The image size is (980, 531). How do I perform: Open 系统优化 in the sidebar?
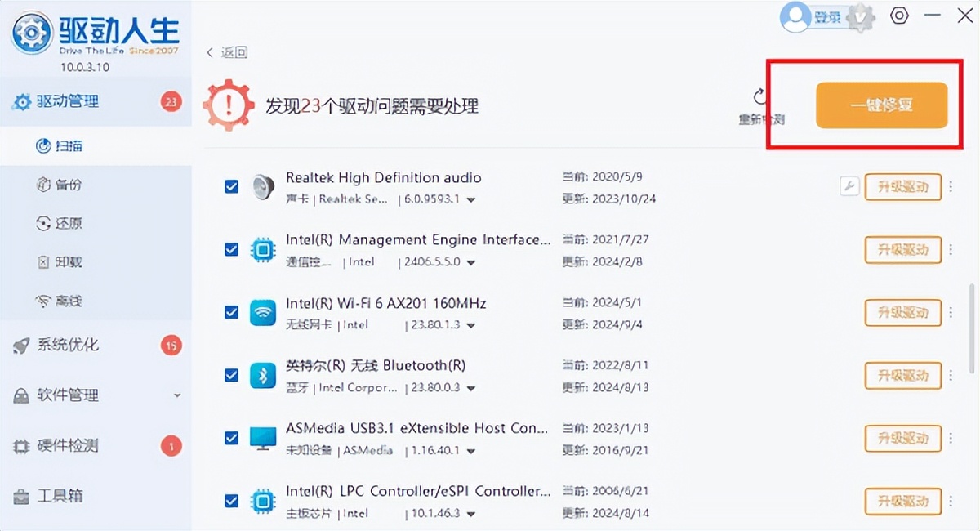[x=96, y=345]
